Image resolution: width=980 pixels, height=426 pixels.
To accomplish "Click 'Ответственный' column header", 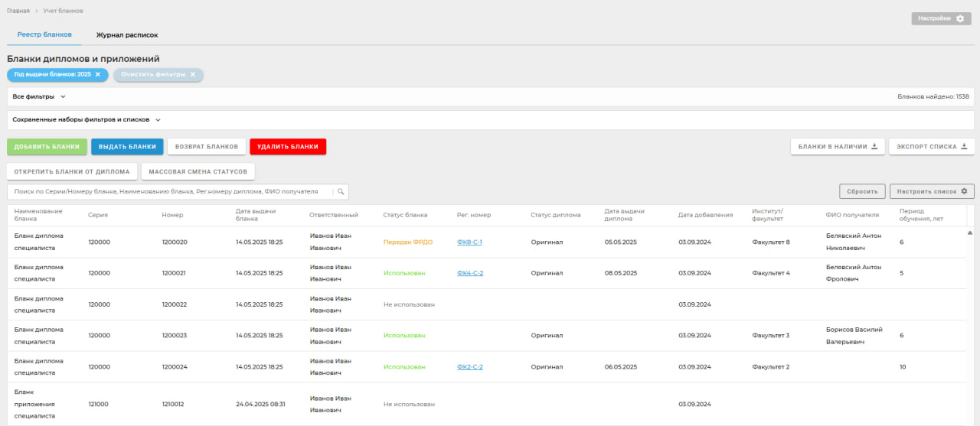I will coord(334,215).
